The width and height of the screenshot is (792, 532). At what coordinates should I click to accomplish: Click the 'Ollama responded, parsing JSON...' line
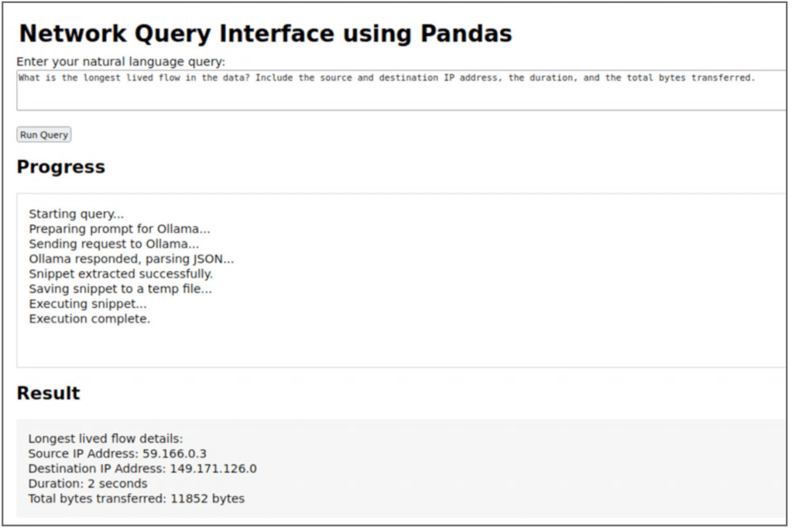[x=131, y=259]
